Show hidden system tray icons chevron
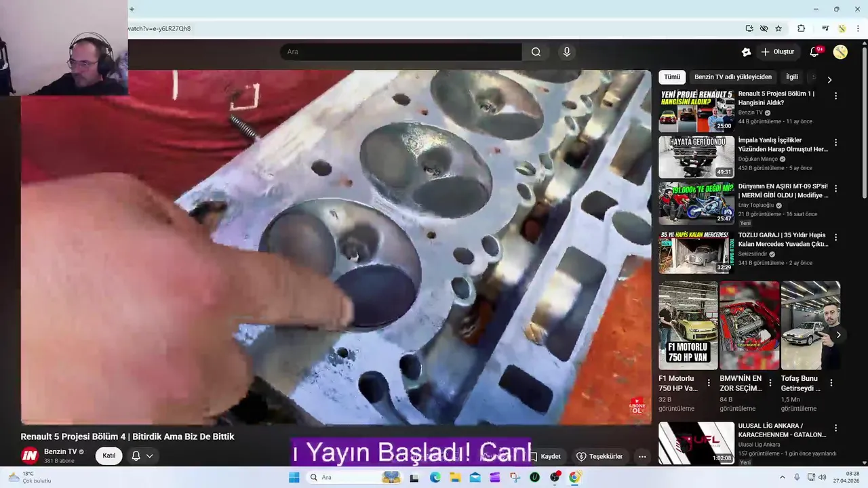Viewport: 868px width, 488px height. pos(782,477)
